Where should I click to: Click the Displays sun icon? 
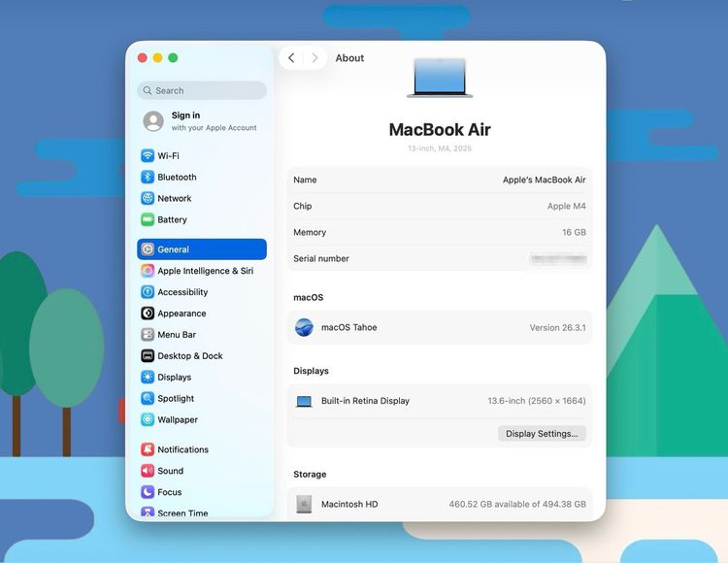click(148, 377)
